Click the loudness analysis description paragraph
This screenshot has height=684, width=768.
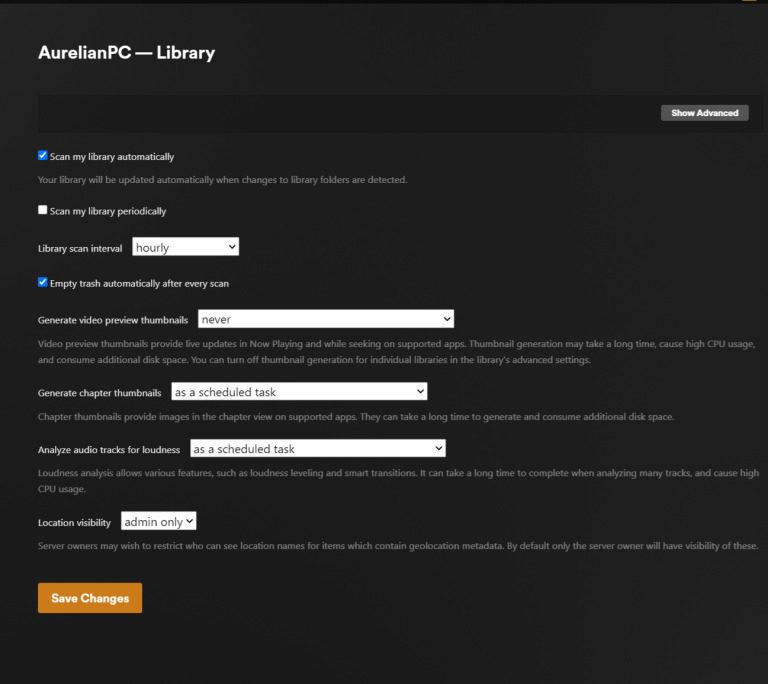(x=397, y=481)
